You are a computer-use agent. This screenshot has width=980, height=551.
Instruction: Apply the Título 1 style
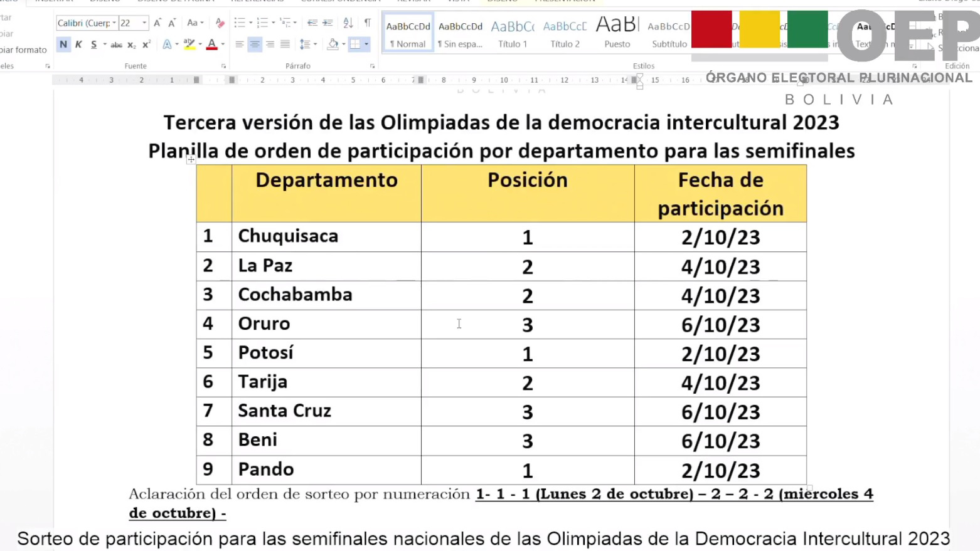pos(513,34)
